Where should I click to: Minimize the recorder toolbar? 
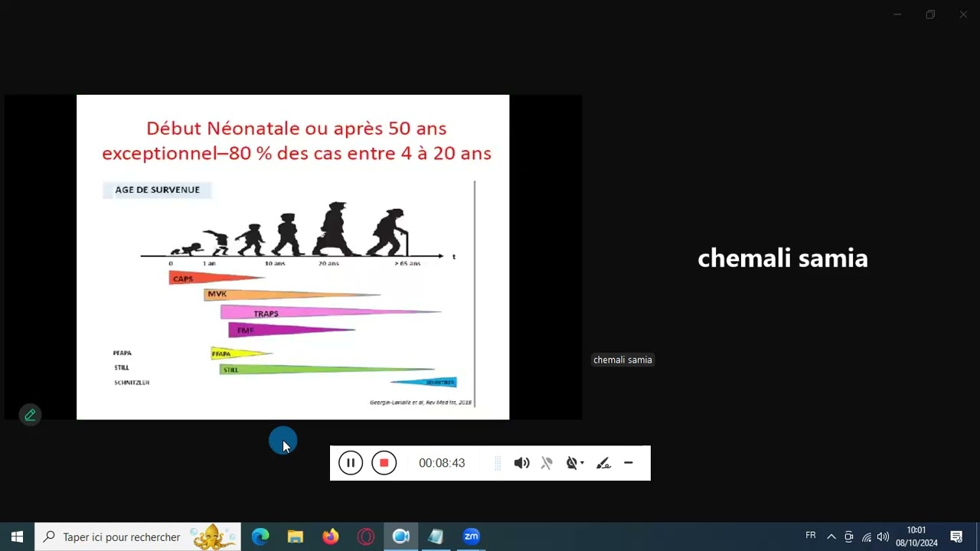tap(629, 463)
